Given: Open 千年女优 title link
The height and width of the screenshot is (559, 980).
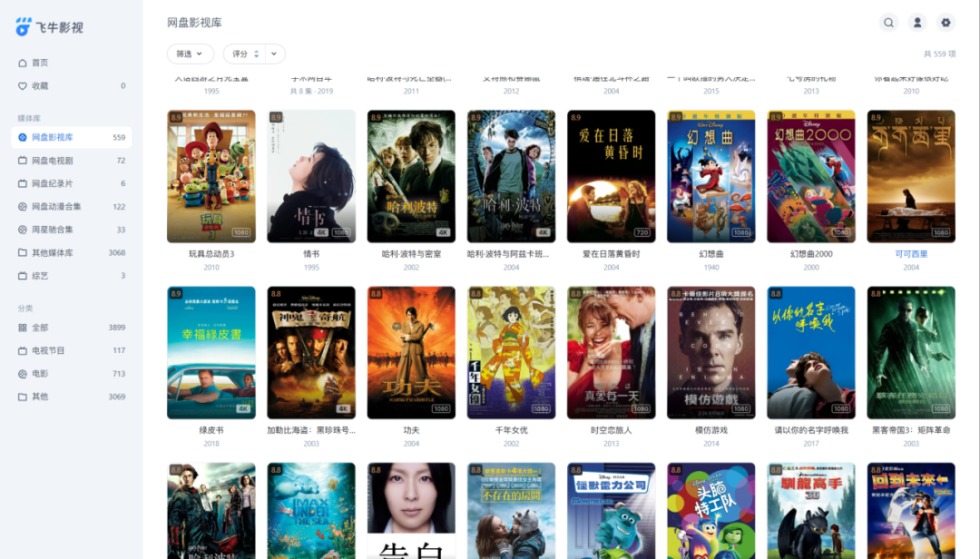Looking at the screenshot, I should tap(511, 430).
